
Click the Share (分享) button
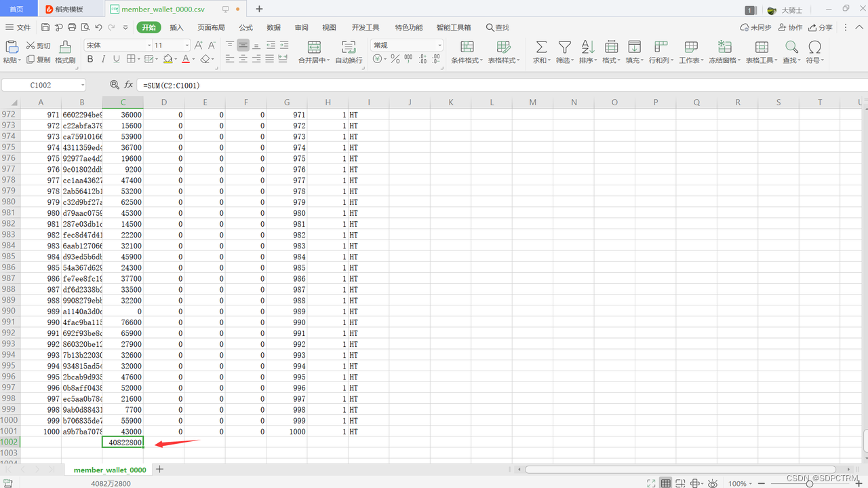pyautogui.click(x=821, y=27)
